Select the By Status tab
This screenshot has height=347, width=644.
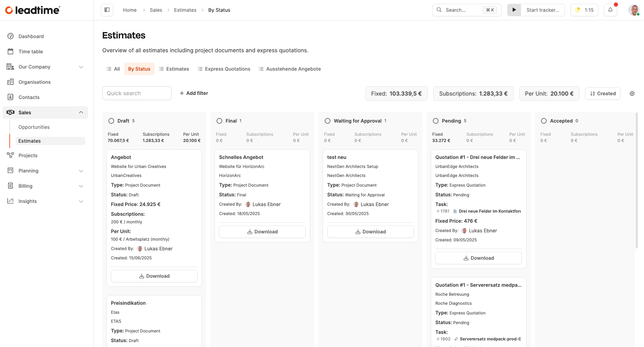[139, 69]
